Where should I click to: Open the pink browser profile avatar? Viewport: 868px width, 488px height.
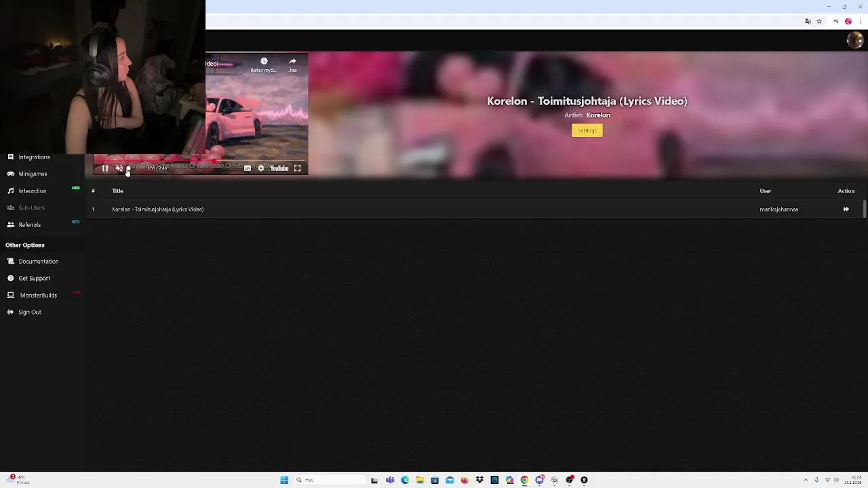click(x=848, y=22)
